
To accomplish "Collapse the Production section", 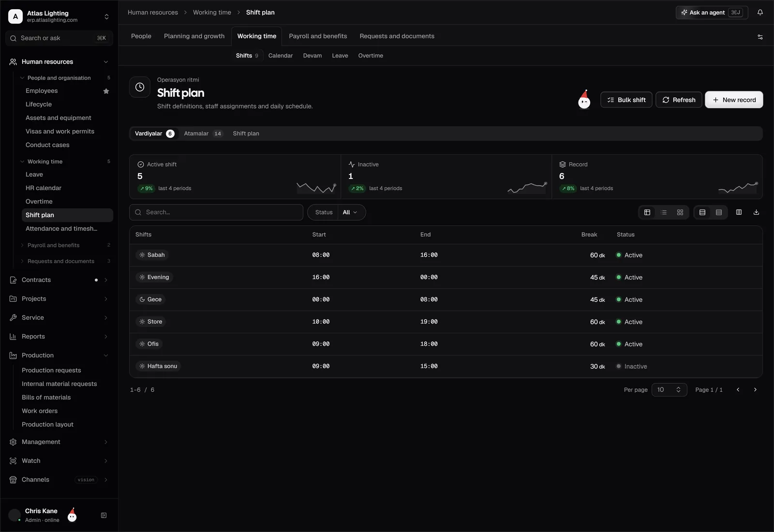I will [x=59, y=355].
